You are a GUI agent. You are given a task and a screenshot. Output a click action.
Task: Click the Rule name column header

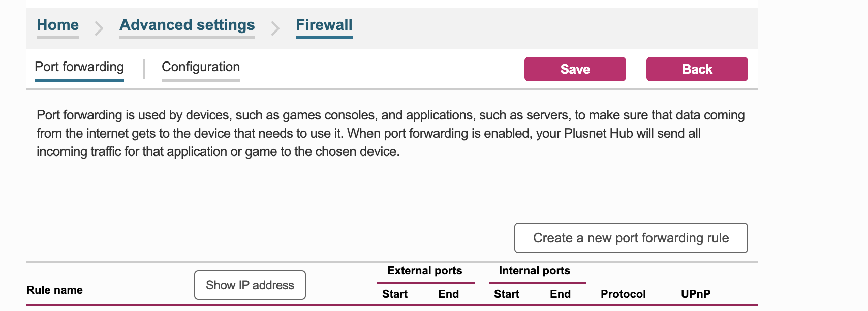coord(54,290)
